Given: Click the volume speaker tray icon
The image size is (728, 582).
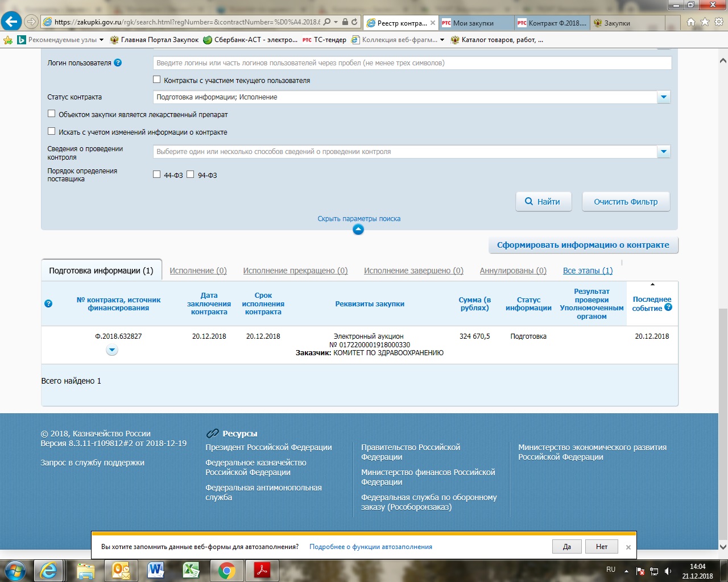Looking at the screenshot, I should (x=668, y=571).
